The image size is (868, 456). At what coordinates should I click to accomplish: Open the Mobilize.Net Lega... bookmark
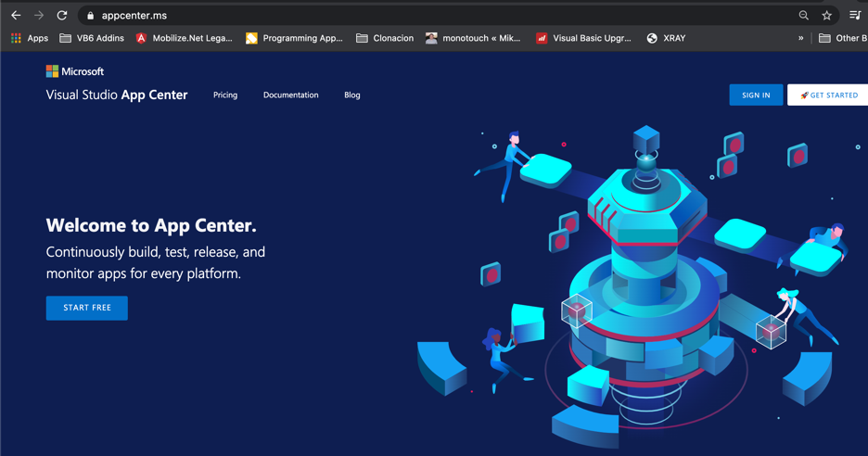[184, 38]
